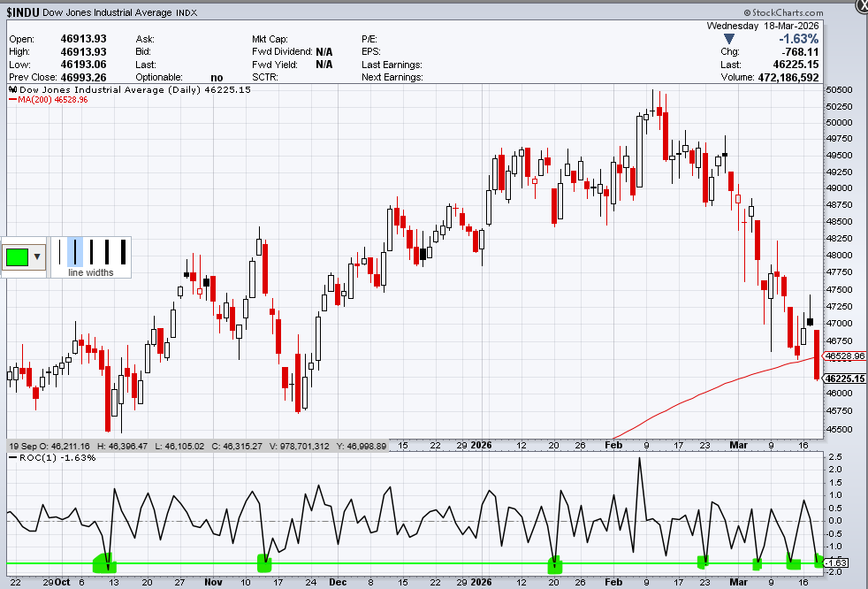This screenshot has height=589, width=868.
Task: Select the medium third line width option
Action: [x=91, y=252]
